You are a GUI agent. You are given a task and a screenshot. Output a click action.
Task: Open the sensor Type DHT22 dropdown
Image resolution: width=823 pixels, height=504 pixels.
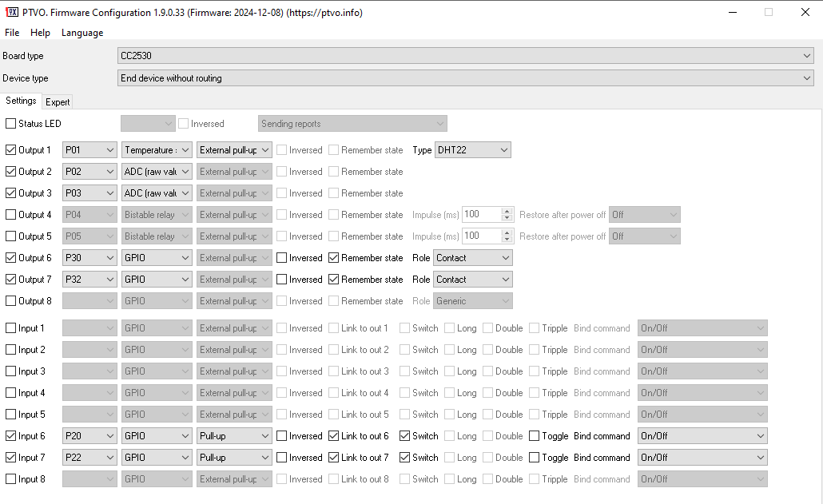point(472,150)
